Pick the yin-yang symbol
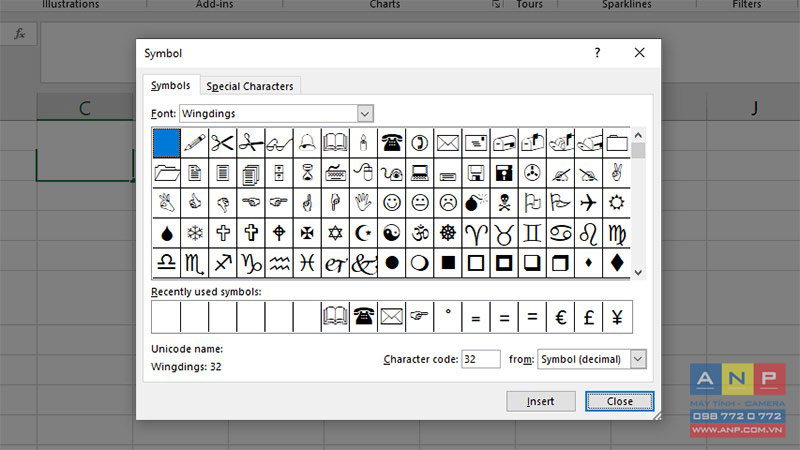This screenshot has height=450, width=800. click(x=391, y=233)
